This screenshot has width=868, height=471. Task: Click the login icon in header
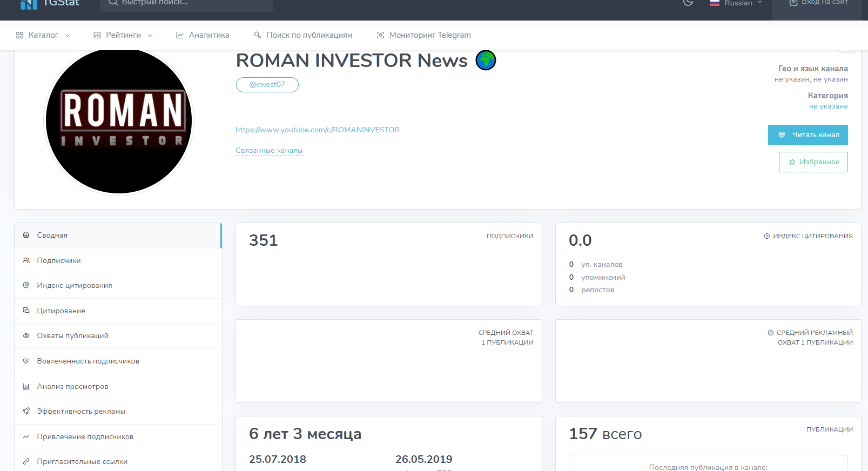point(793,3)
